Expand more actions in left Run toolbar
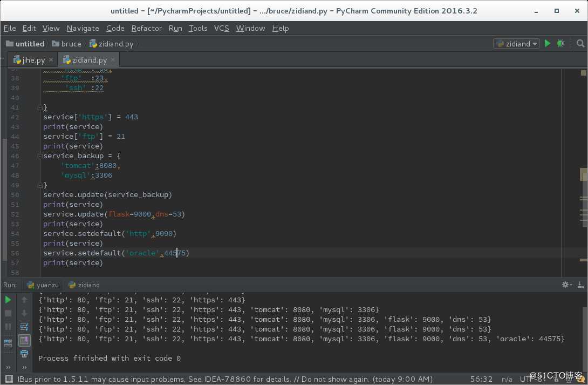588x385 pixels. [8, 367]
